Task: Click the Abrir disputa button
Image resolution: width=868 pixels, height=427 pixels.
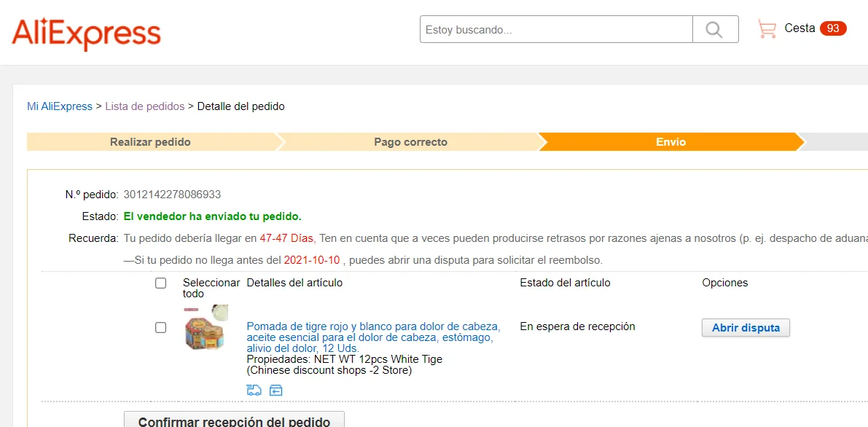Action: tap(746, 328)
